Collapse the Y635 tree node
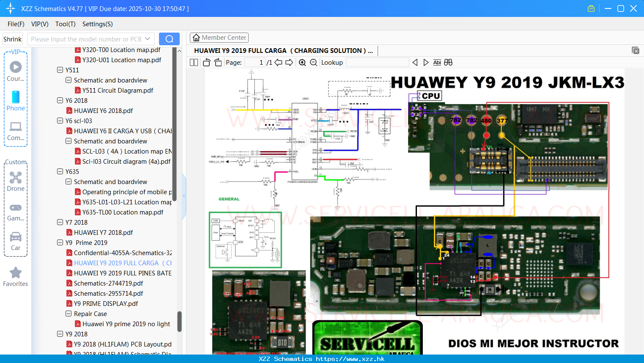644x363 pixels. (x=60, y=171)
